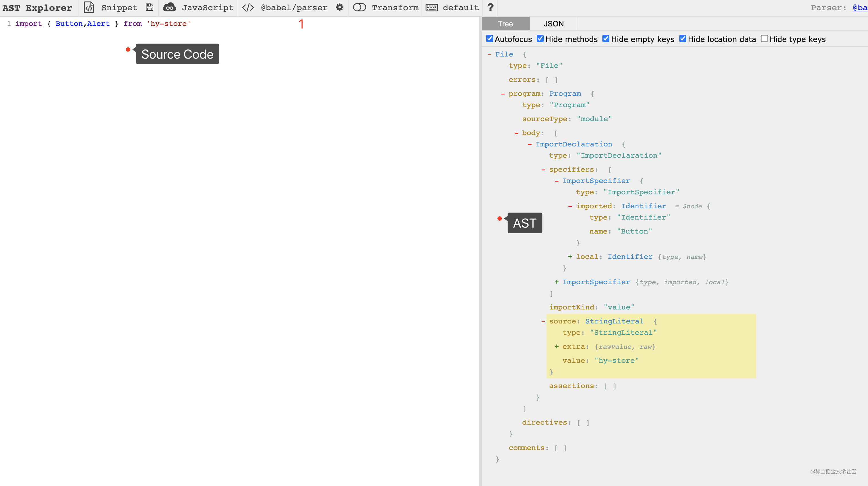The width and height of the screenshot is (868, 486).
Task: Click 'Button' identifier in source code
Action: point(69,24)
